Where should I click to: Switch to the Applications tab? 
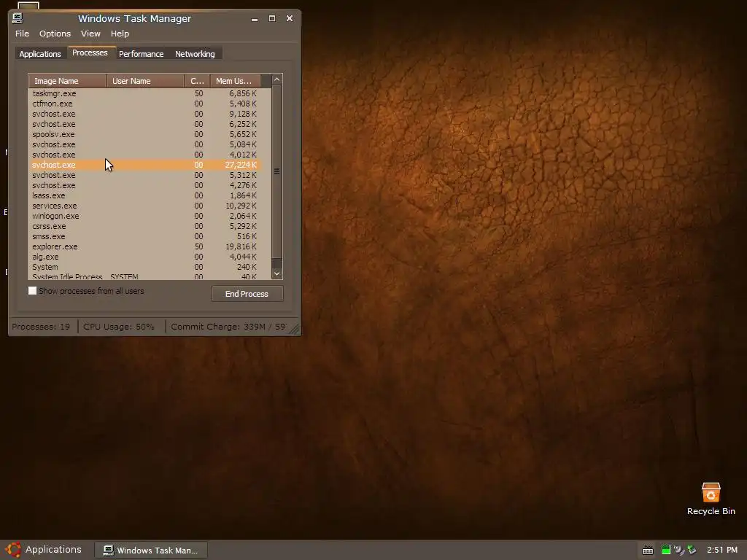point(40,54)
